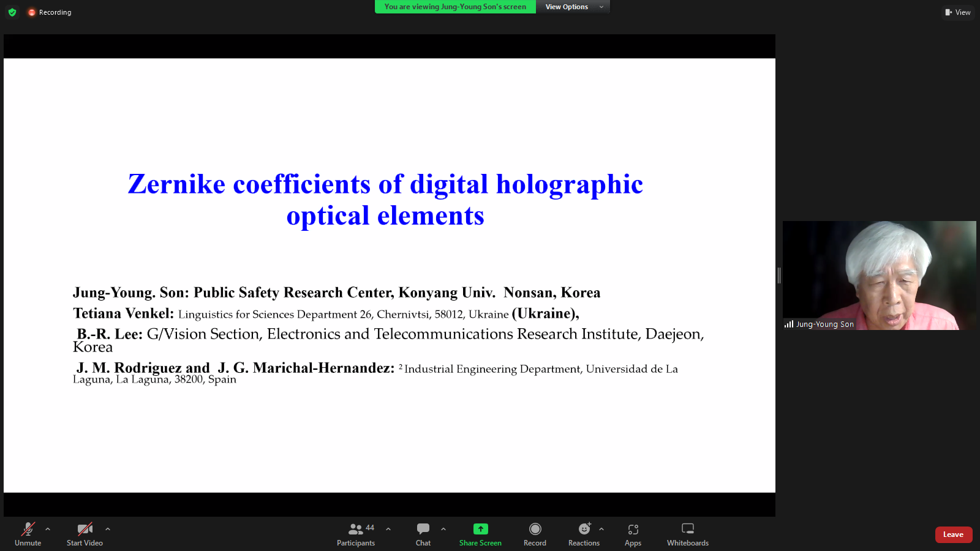980x551 pixels.
Task: Expand video options arrow next to Start Video
Action: 108,529
